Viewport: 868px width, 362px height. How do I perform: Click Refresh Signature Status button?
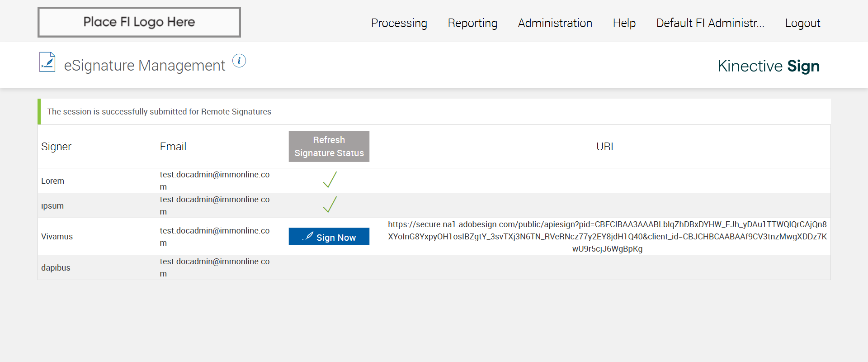click(329, 146)
